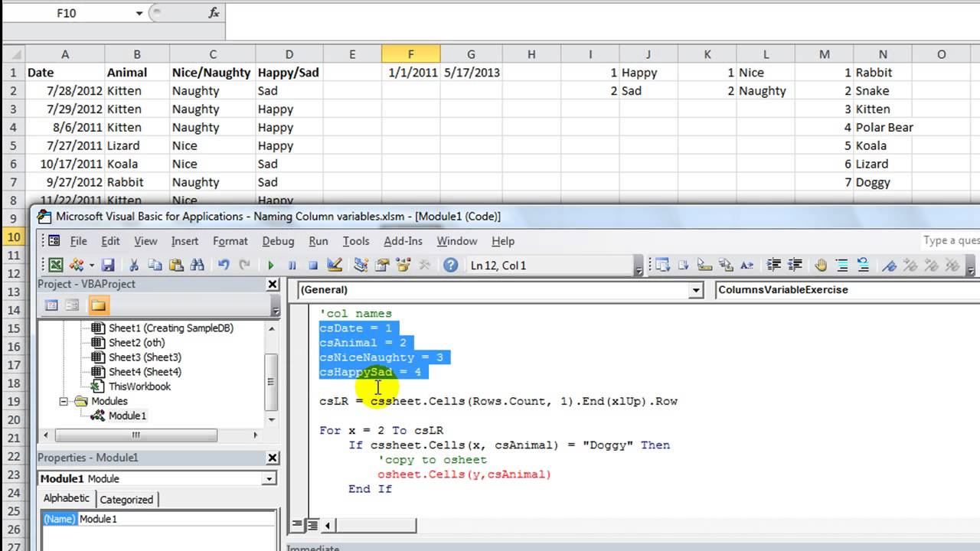Close the Properties - Module1 pane
The height and width of the screenshot is (551, 980).
[272, 458]
